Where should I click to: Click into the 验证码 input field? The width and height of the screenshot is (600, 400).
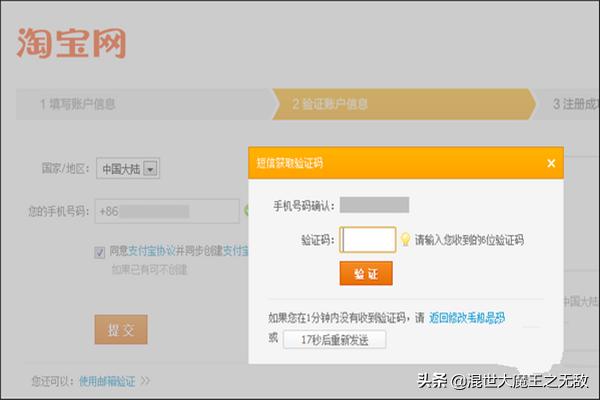click(x=368, y=240)
